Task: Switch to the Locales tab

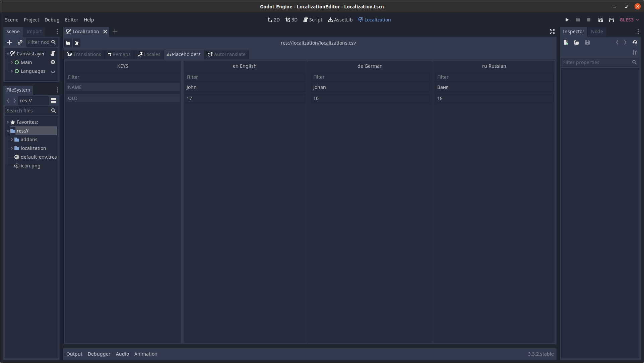Action: (x=149, y=54)
